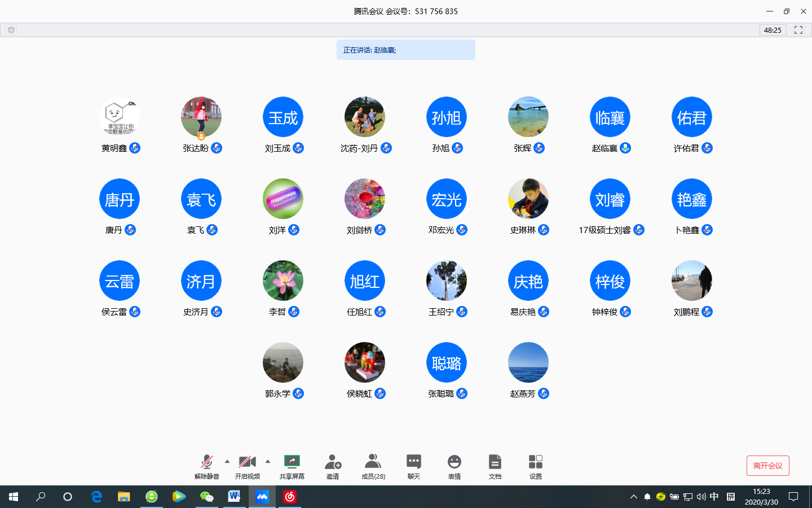Expand the video options arrow beside camera
Viewport: 812px width, 508px height.
click(268, 461)
